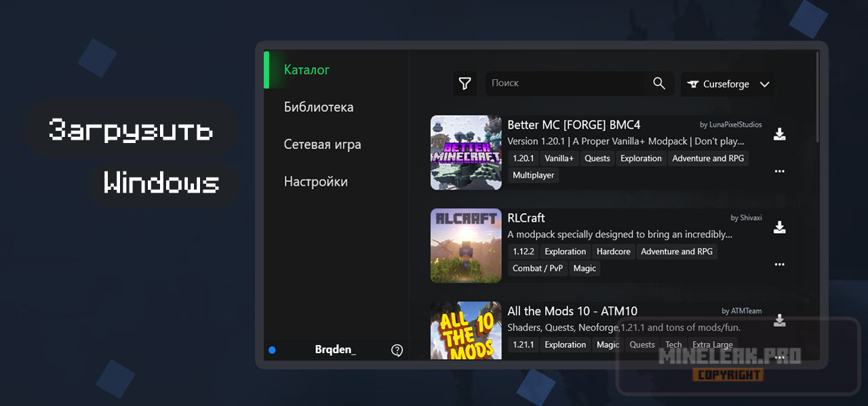This screenshot has height=406, width=868.
Task: Open the RLCraft thumbnail
Action: (x=466, y=245)
